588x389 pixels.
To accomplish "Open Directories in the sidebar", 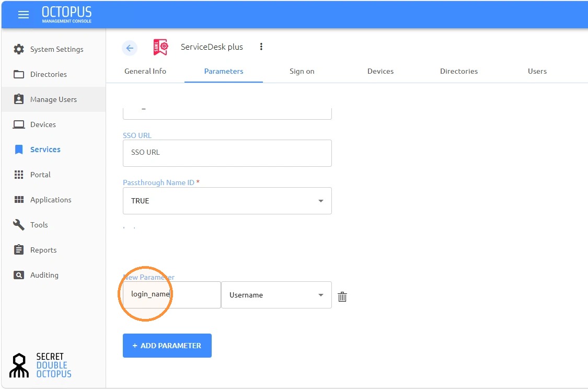I will (54, 74).
